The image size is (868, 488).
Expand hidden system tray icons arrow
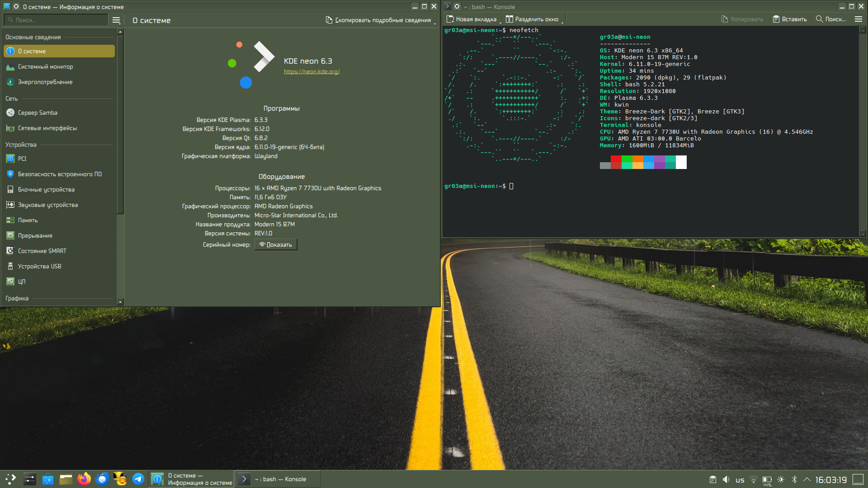pyautogui.click(x=807, y=480)
